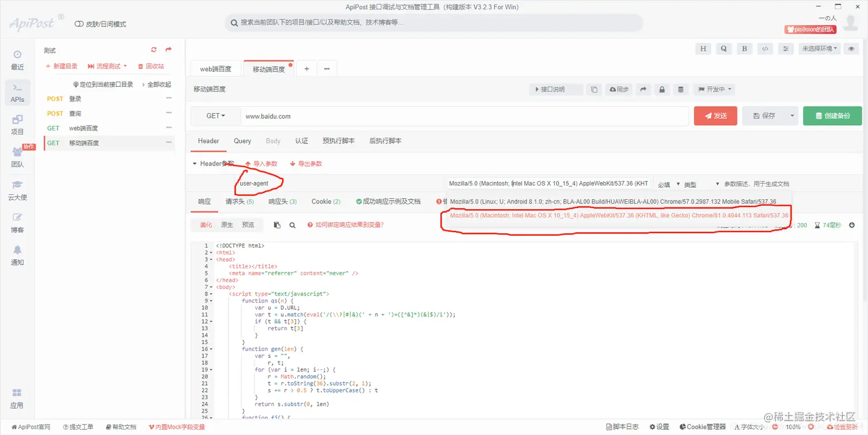868x435 pixels.
Task: Search the response with magnifier icon
Action: [x=292, y=225]
